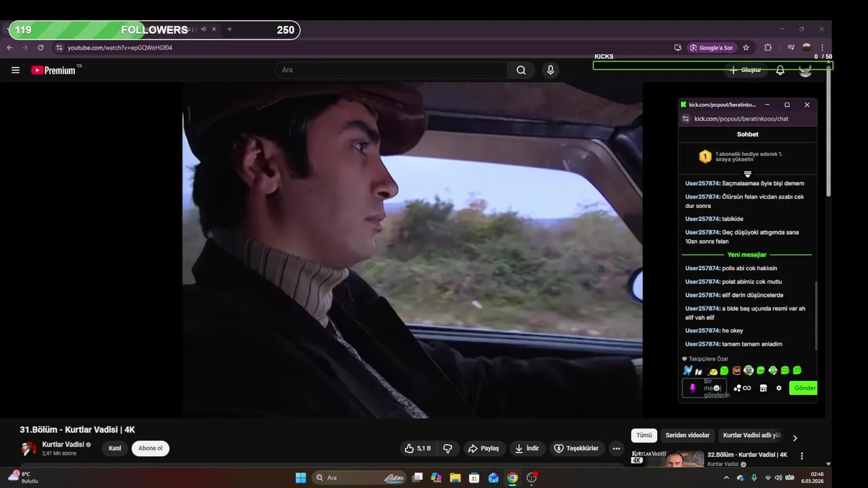Collapse the Kick chat leaderboard handle
The height and width of the screenshot is (488, 868).
pyautogui.click(x=747, y=174)
